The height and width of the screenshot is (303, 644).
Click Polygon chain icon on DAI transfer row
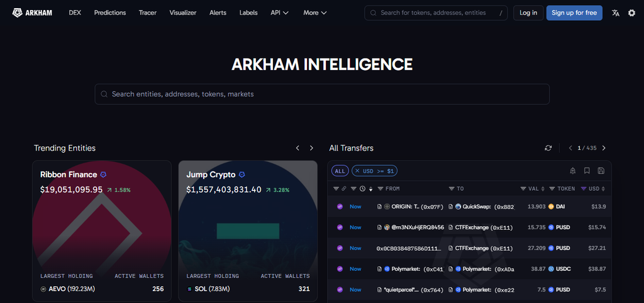[340, 207]
